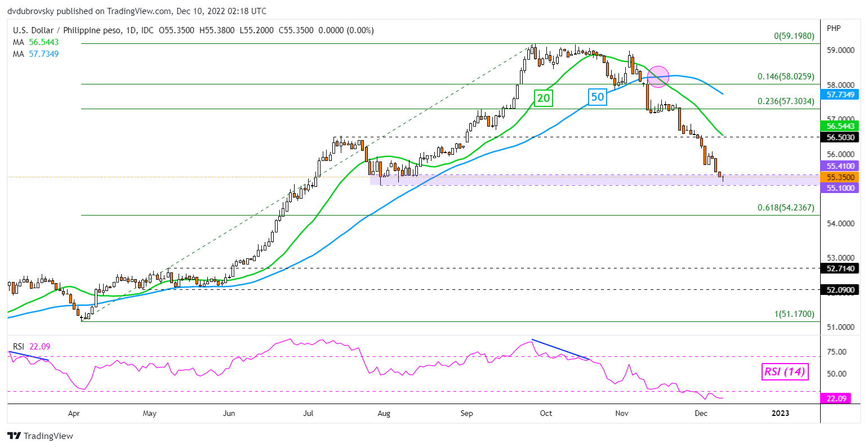Viewport: 868px width, 448px height.
Task: Click the Apr label on the time axis
Action: (74, 414)
